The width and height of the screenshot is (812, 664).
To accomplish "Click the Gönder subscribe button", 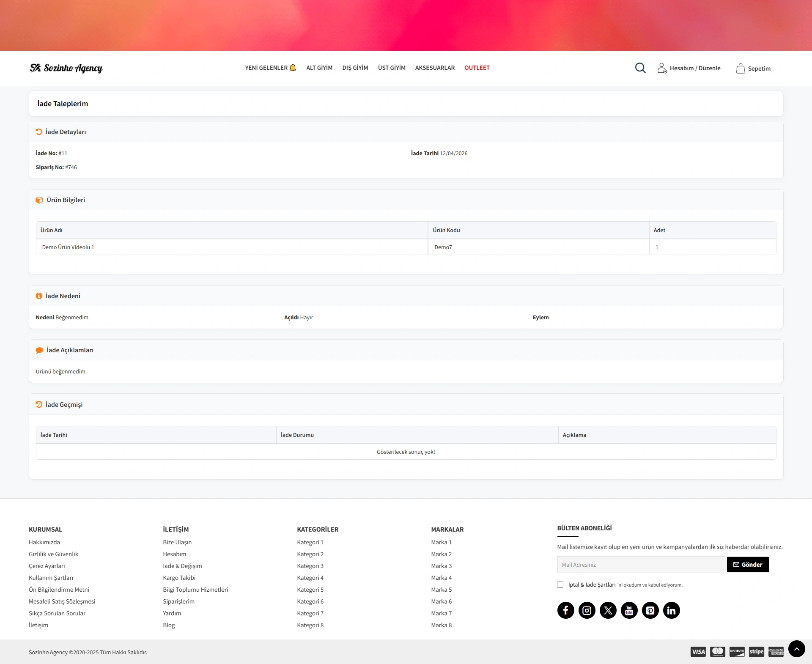I will pos(747,565).
